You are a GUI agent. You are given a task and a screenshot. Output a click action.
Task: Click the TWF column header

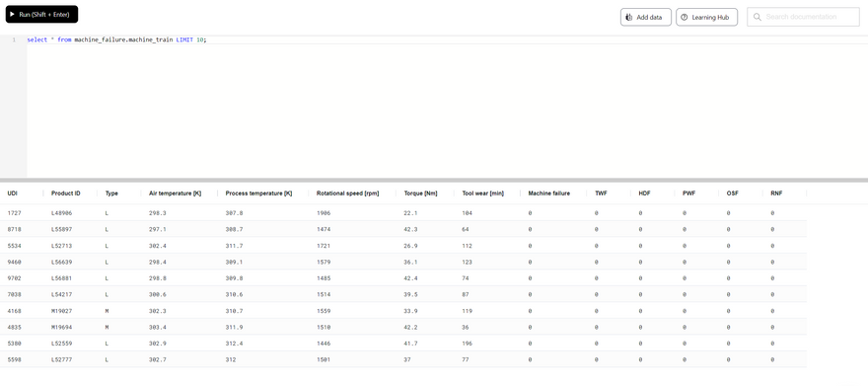click(601, 193)
